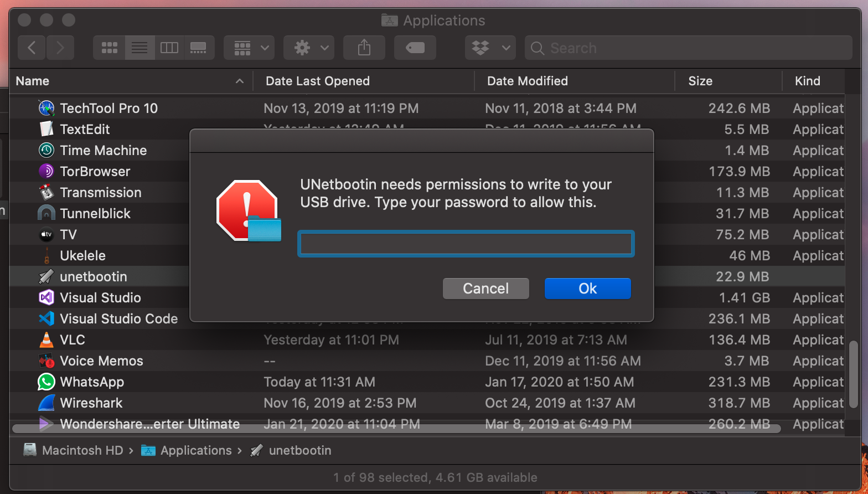Select the Transmission file name

pyautogui.click(x=101, y=192)
